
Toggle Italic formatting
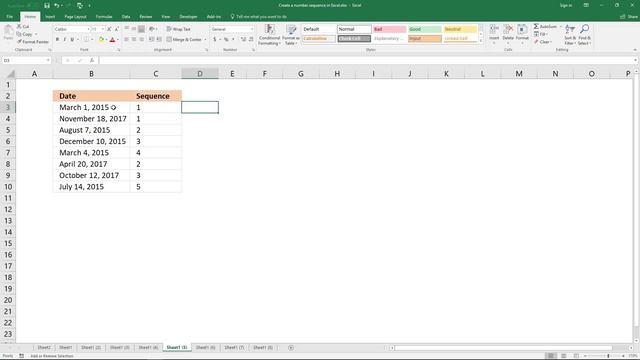click(64, 40)
